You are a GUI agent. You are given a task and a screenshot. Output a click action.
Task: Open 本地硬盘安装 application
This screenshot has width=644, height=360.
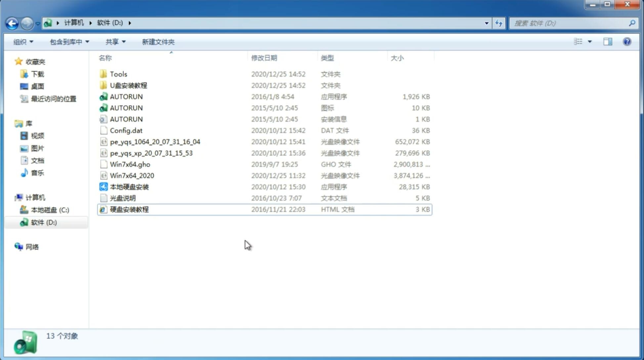(129, 187)
